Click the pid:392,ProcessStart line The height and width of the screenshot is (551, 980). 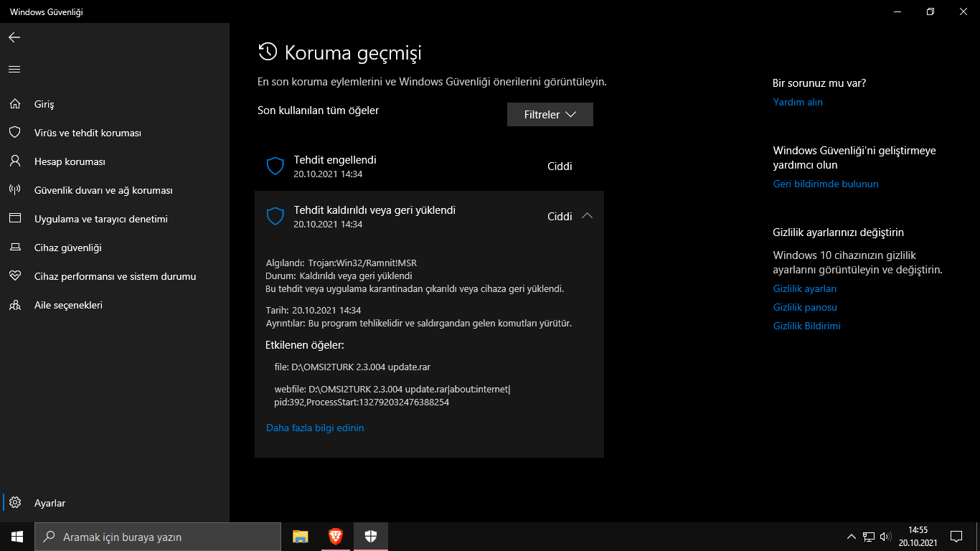(x=362, y=402)
